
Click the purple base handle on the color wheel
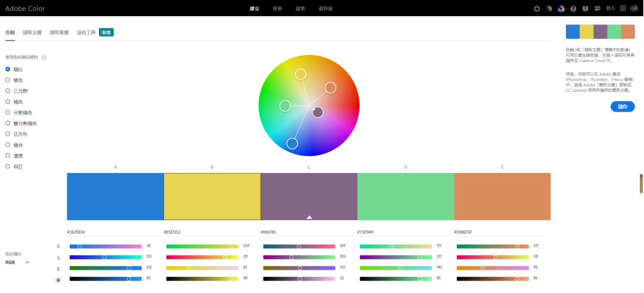tap(317, 112)
